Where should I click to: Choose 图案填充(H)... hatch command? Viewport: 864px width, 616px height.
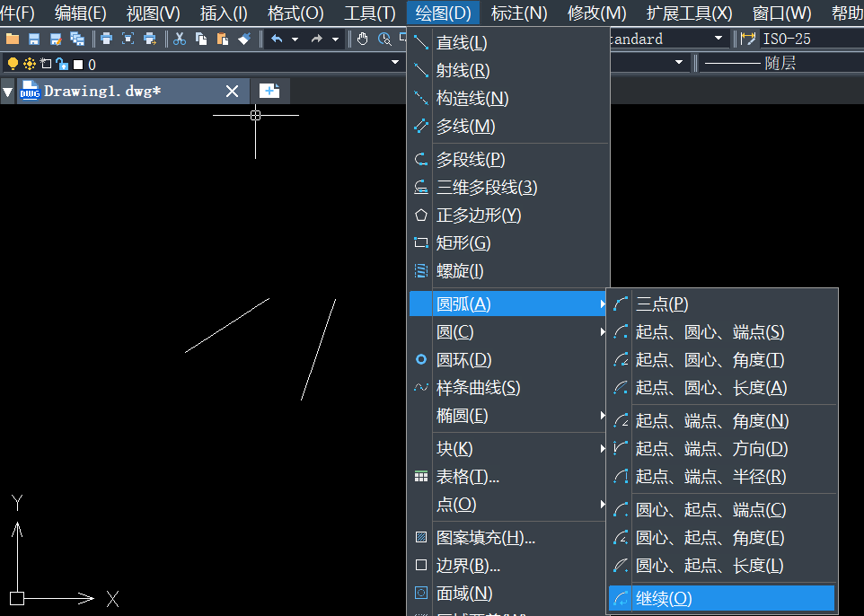[509, 538]
